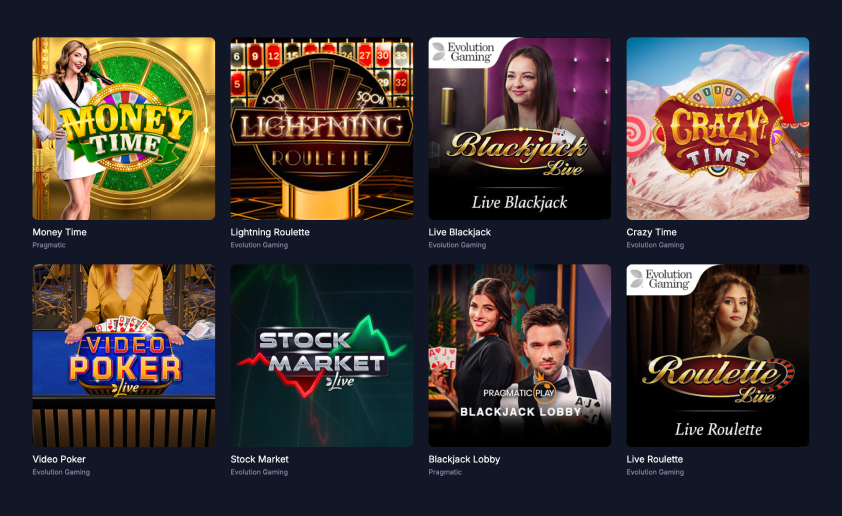The height and width of the screenshot is (516, 842).
Task: Open the Live Blackjack title link
Action: (x=460, y=232)
